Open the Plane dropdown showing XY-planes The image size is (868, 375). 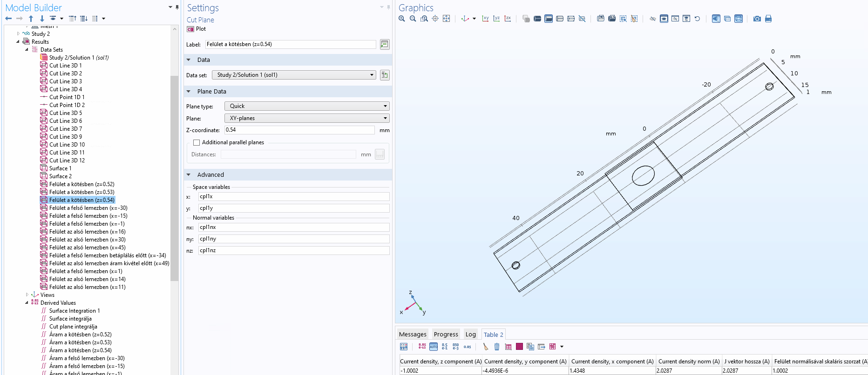click(307, 118)
